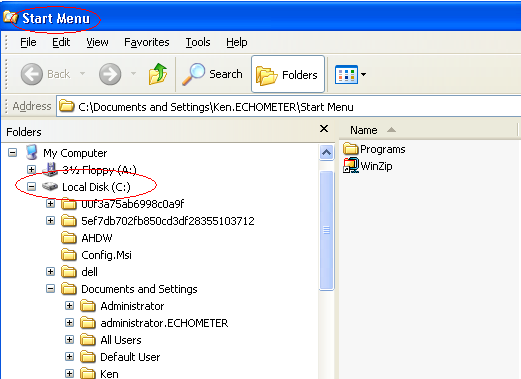Close the Folders pane
This screenshot has width=521, height=379.
tap(324, 129)
